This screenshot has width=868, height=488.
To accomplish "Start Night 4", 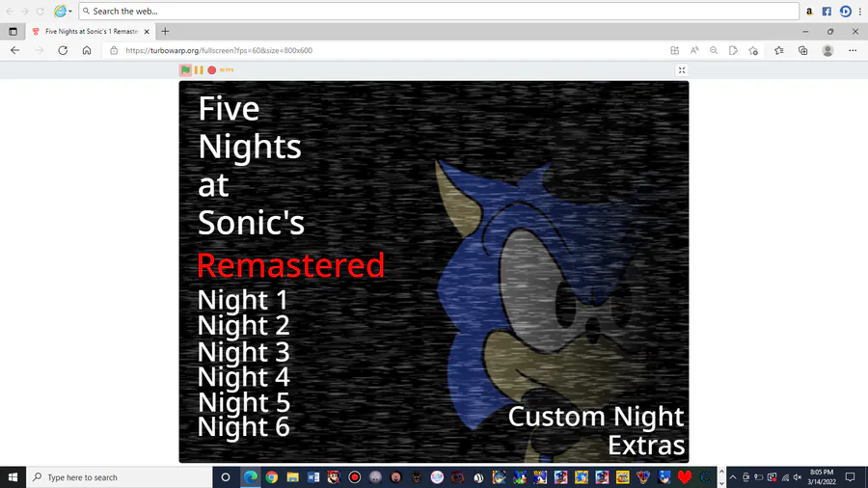I will [x=244, y=377].
